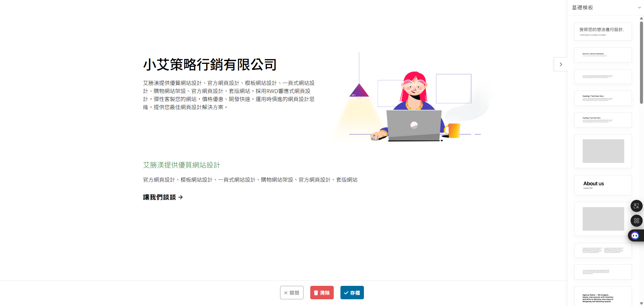The height and width of the screenshot is (306, 644).
Task: Choose the two-column text template thumbnail
Action: click(603, 250)
